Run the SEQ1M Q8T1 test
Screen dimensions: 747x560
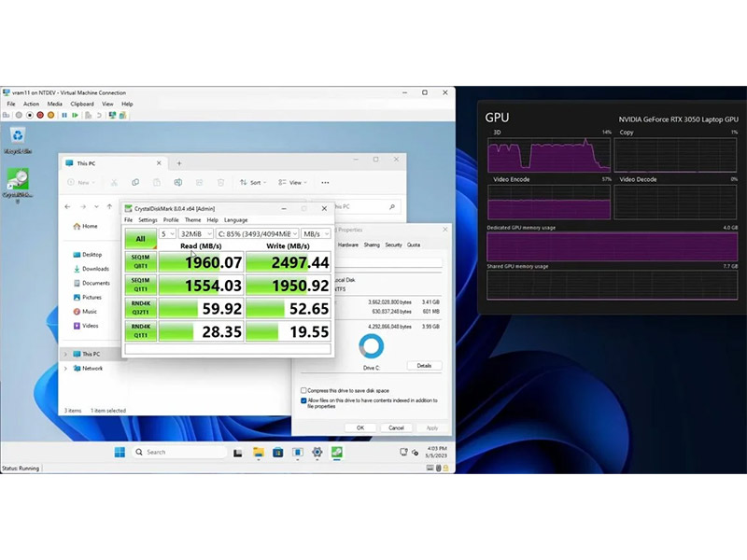click(141, 262)
